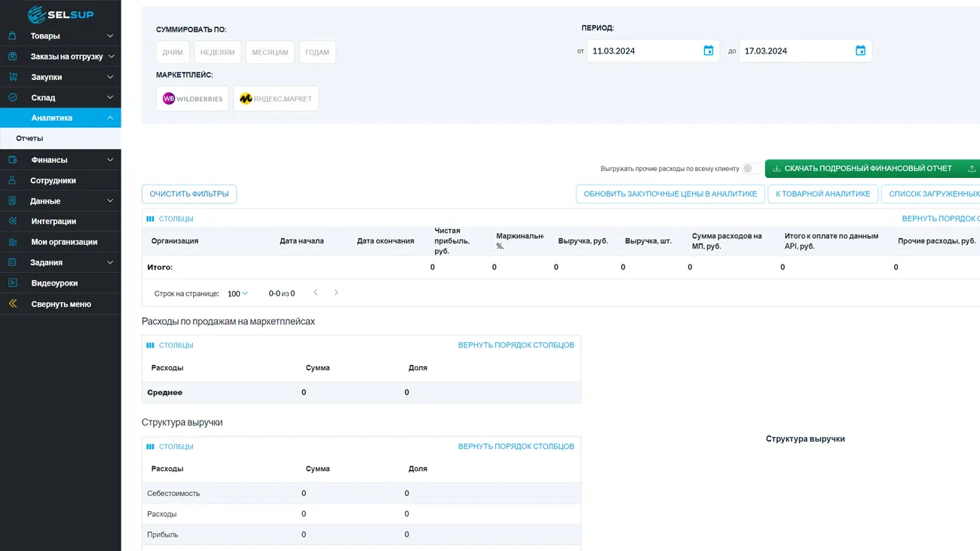Click Очистить фильтры button

189,194
